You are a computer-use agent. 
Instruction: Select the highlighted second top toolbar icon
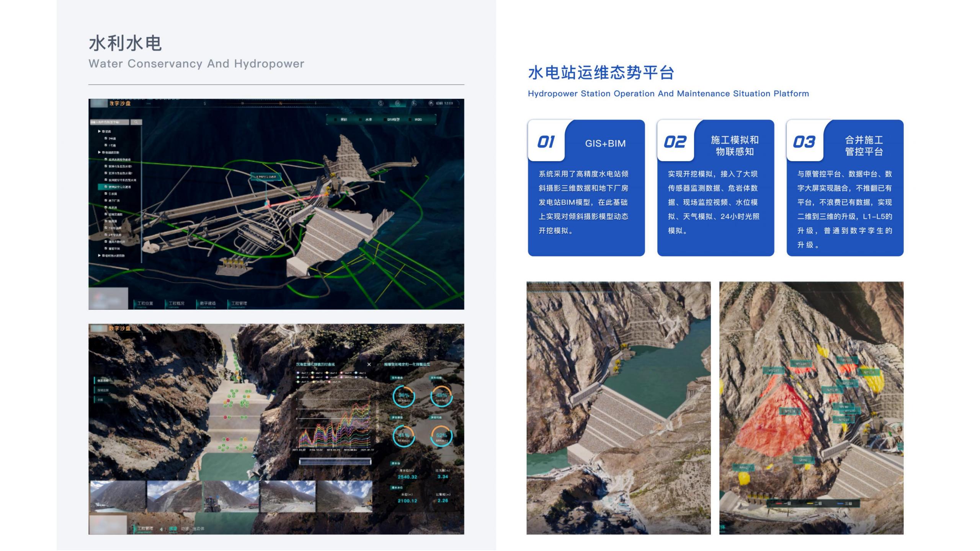(x=397, y=103)
